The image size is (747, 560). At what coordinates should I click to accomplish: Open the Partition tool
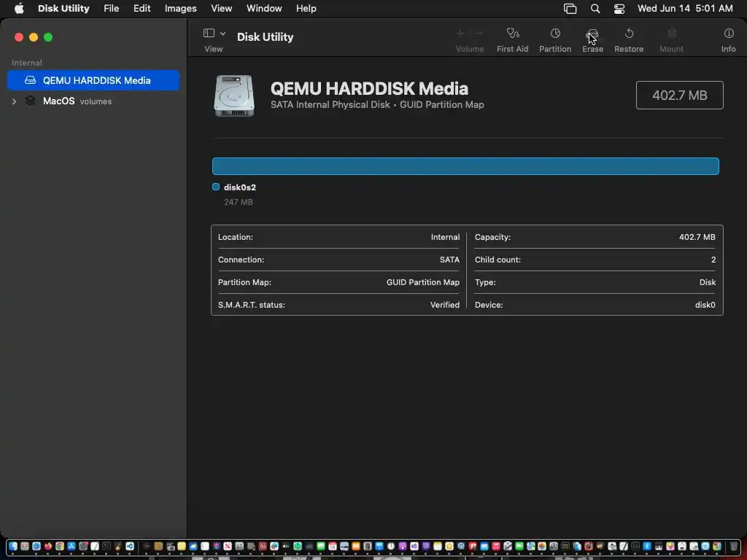coord(555,34)
